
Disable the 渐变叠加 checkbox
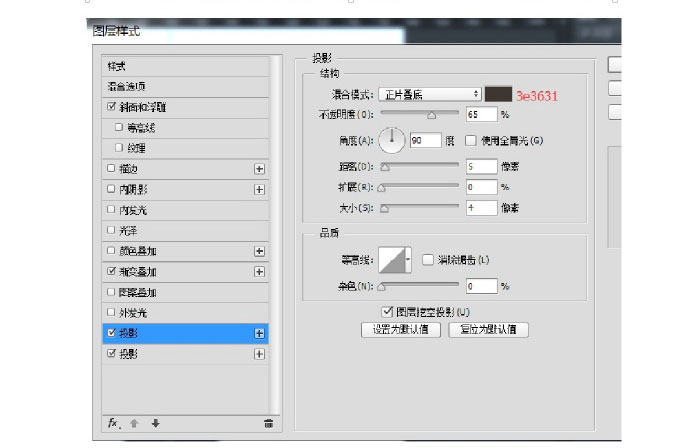pos(111,271)
